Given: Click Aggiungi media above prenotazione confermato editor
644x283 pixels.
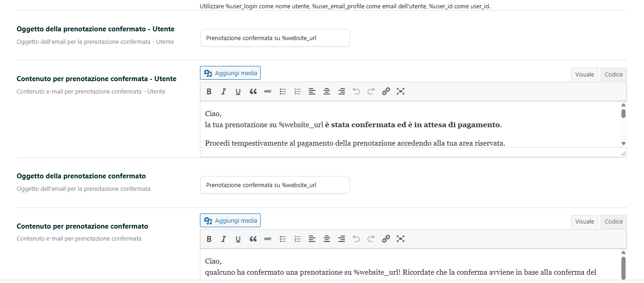Looking at the screenshot, I should coord(230,220).
